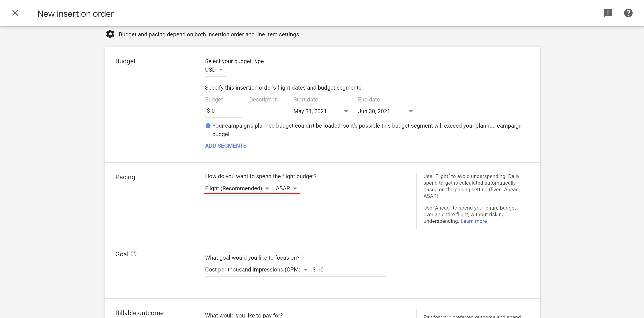Expand the Flight (Recommended) pacing dropdown
The height and width of the screenshot is (318, 644).
click(237, 188)
